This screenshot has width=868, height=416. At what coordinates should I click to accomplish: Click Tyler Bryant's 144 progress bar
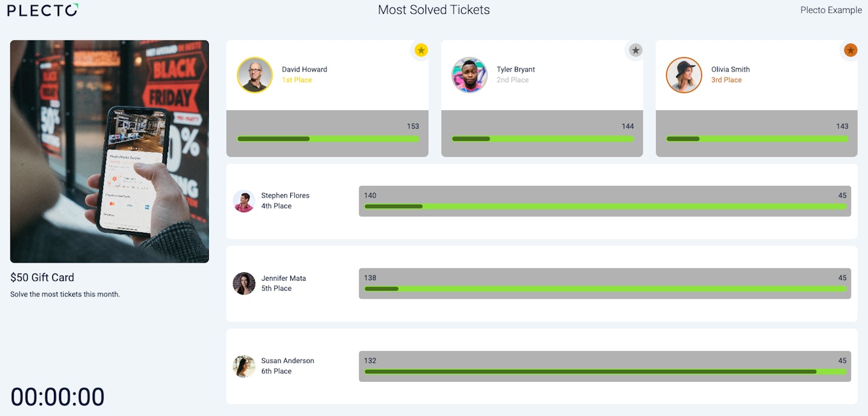pos(542,138)
